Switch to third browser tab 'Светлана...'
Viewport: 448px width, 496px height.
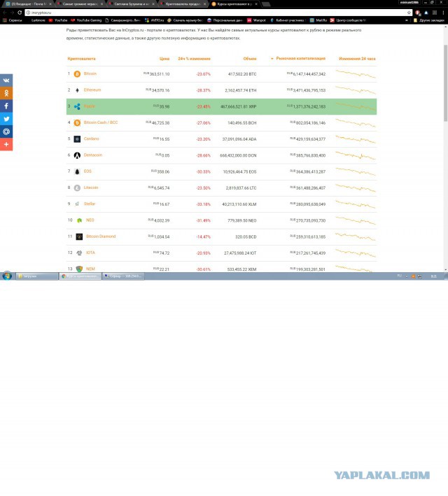pos(132,3)
